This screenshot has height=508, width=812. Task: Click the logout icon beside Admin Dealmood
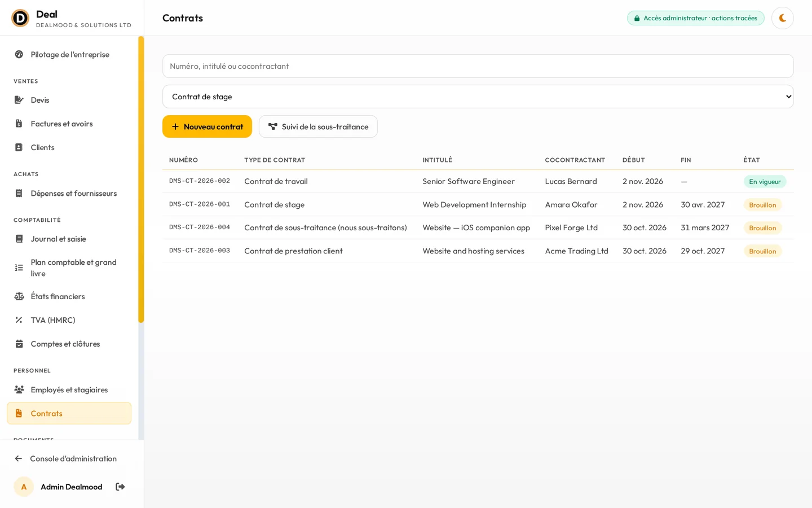click(120, 487)
